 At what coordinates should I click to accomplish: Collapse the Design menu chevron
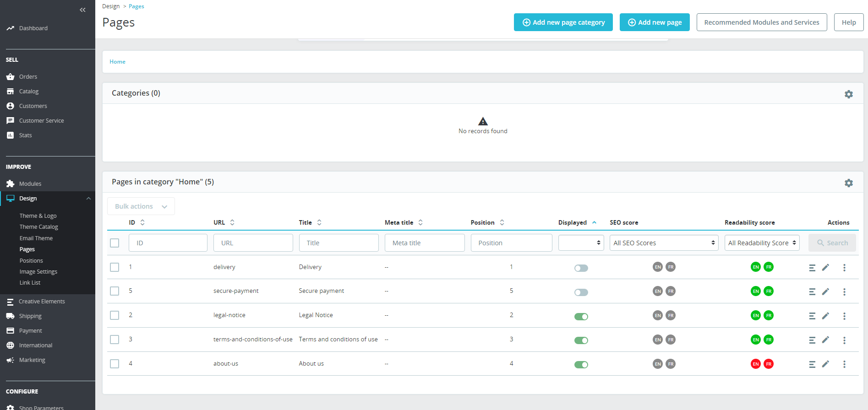[88, 198]
